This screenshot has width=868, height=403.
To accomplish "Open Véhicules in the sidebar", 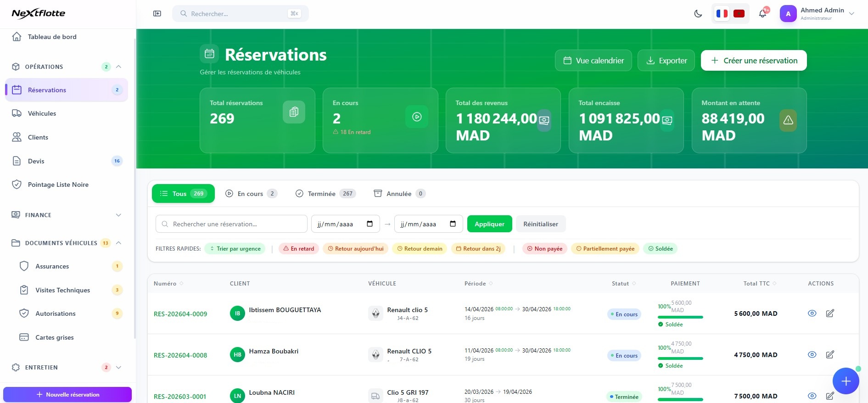I will [x=42, y=113].
